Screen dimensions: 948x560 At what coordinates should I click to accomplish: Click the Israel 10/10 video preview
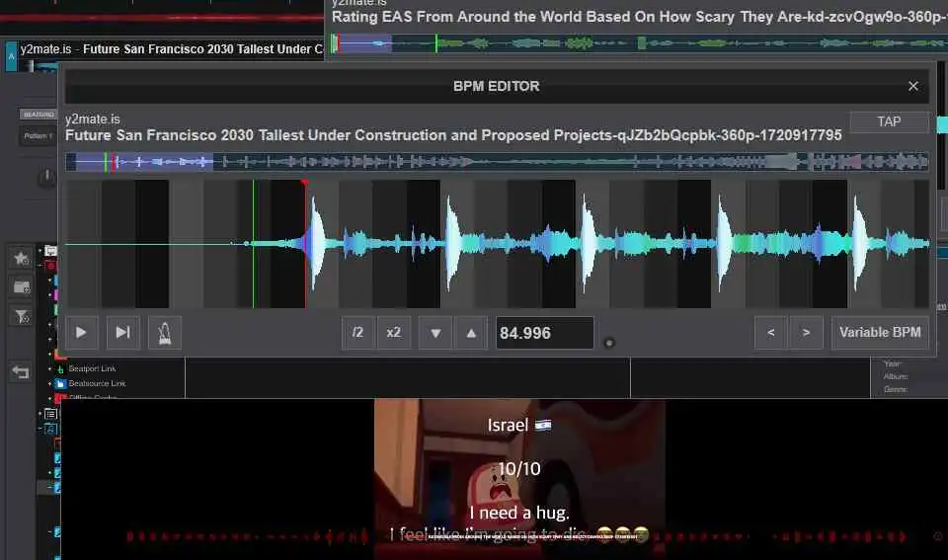tap(519, 478)
